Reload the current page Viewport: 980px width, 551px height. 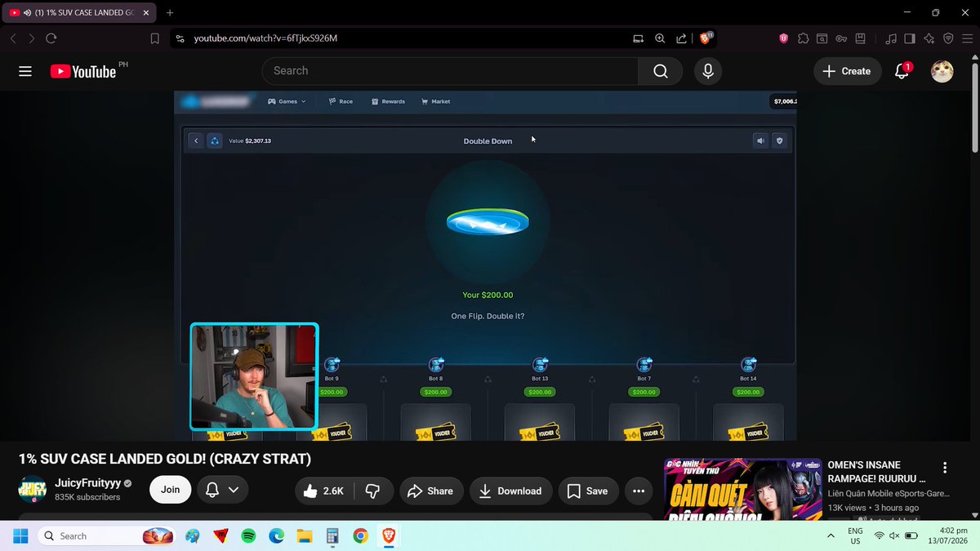[51, 38]
